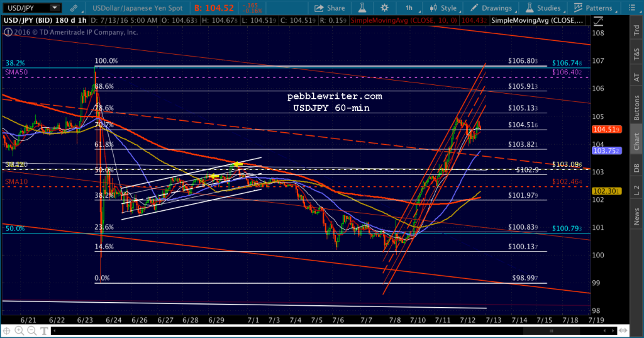Viewport: 644px width, 338px height.
Task: Switch to the Trd side tab
Action: point(636,30)
